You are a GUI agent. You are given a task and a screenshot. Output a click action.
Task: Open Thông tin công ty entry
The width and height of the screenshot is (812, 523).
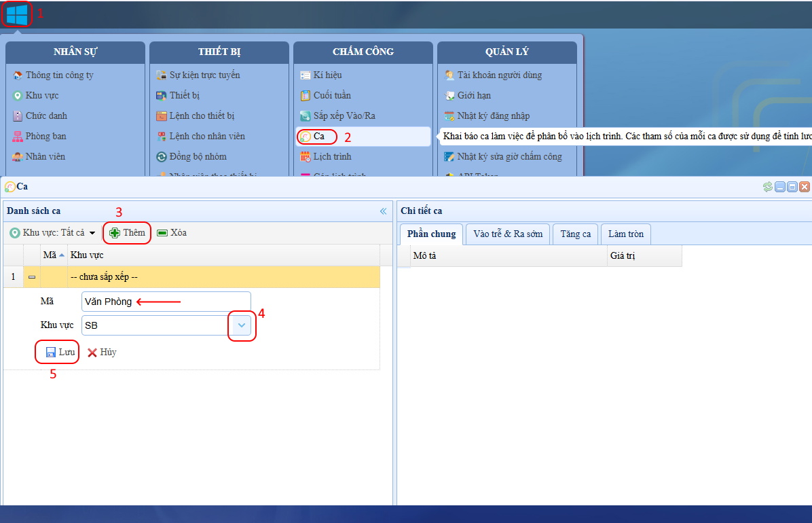click(54, 75)
